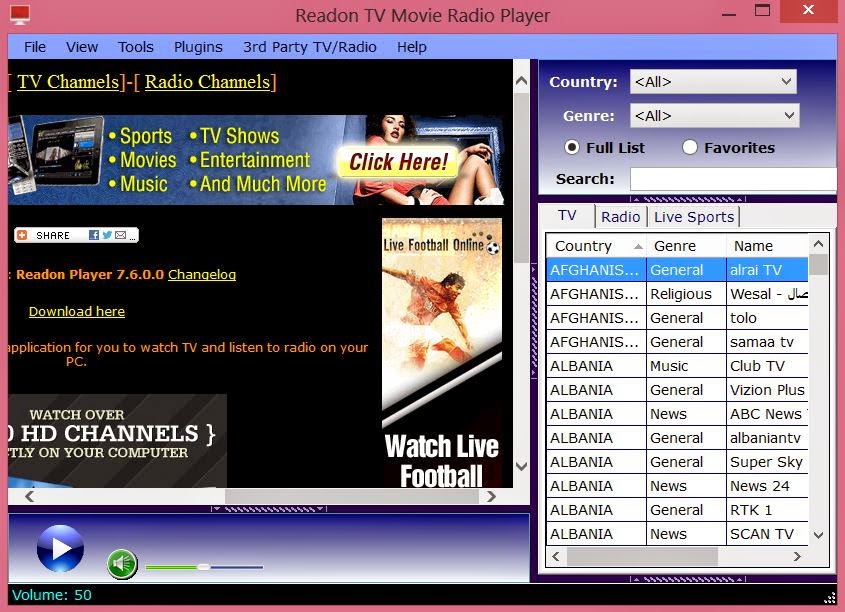Share via Twitter bird icon
845x612 pixels.
pyautogui.click(x=107, y=234)
